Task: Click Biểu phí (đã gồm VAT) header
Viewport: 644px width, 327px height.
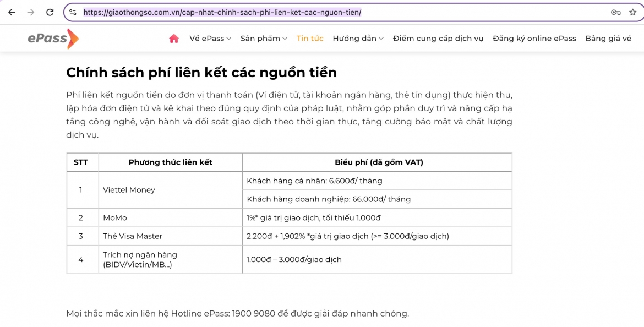Action: [378, 162]
